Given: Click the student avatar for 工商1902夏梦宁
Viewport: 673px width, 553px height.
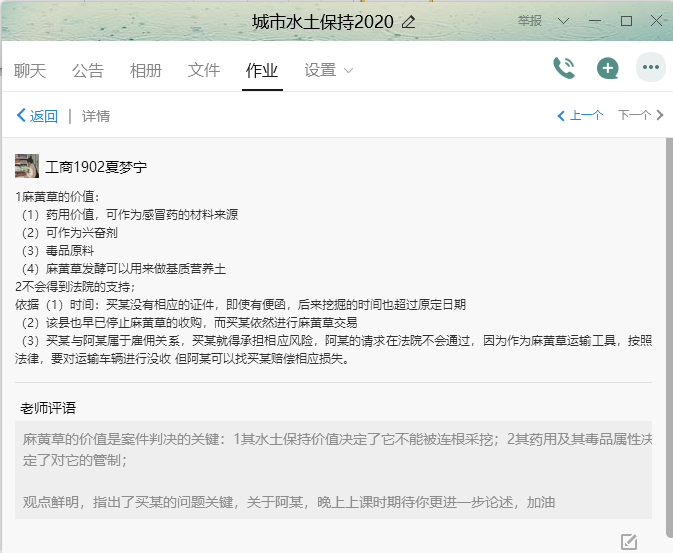Looking at the screenshot, I should coord(27,166).
